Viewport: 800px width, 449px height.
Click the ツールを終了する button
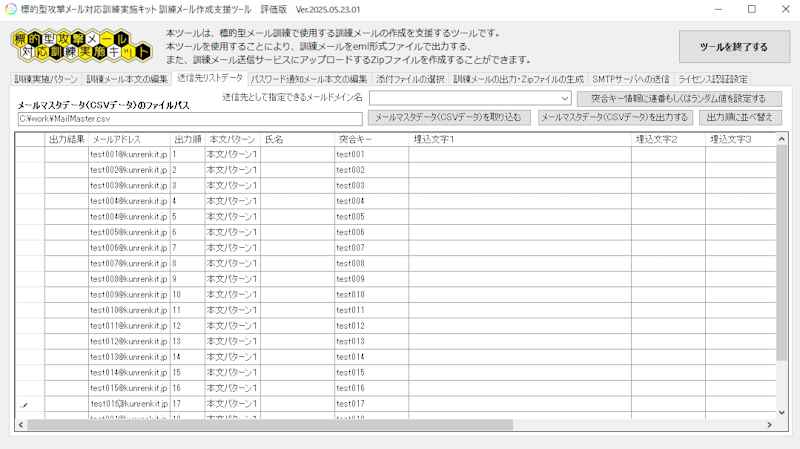tap(734, 46)
